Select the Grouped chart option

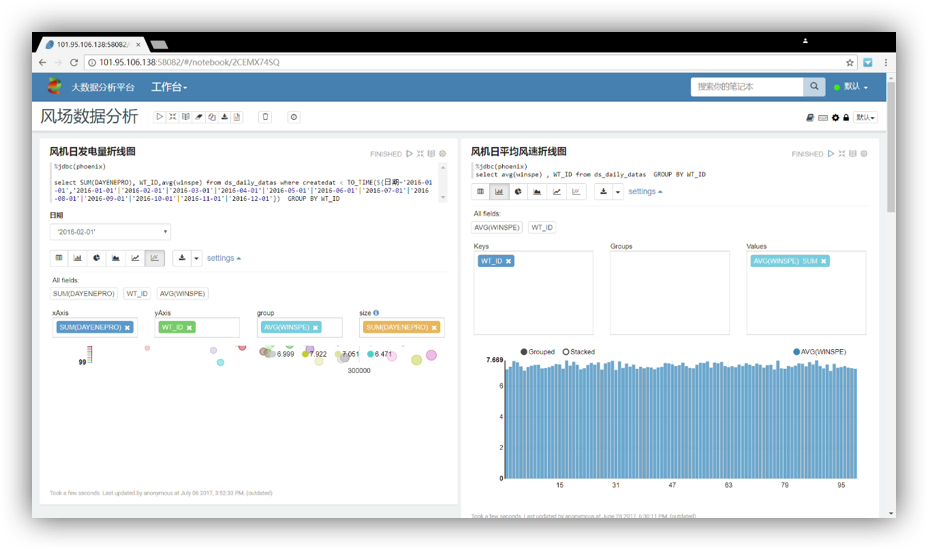537,352
